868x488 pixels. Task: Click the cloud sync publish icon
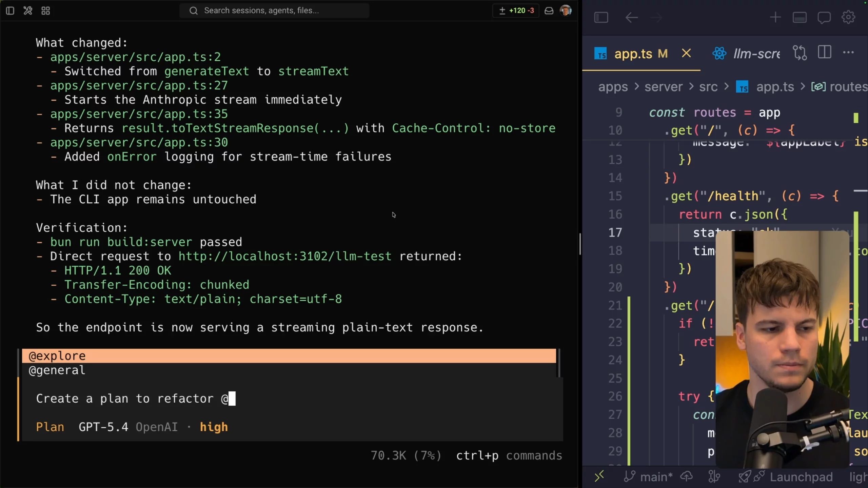pyautogui.click(x=687, y=477)
